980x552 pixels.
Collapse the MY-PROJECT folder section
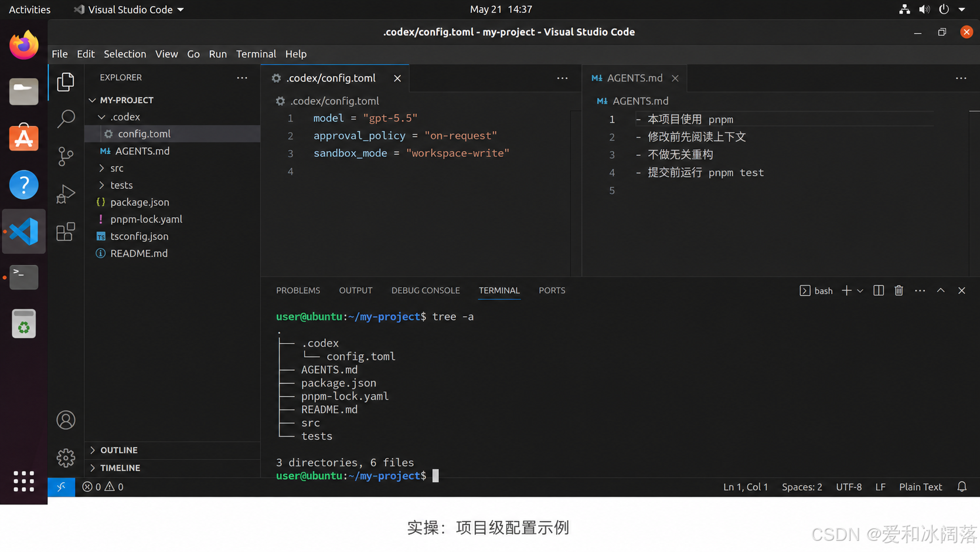pyautogui.click(x=92, y=100)
